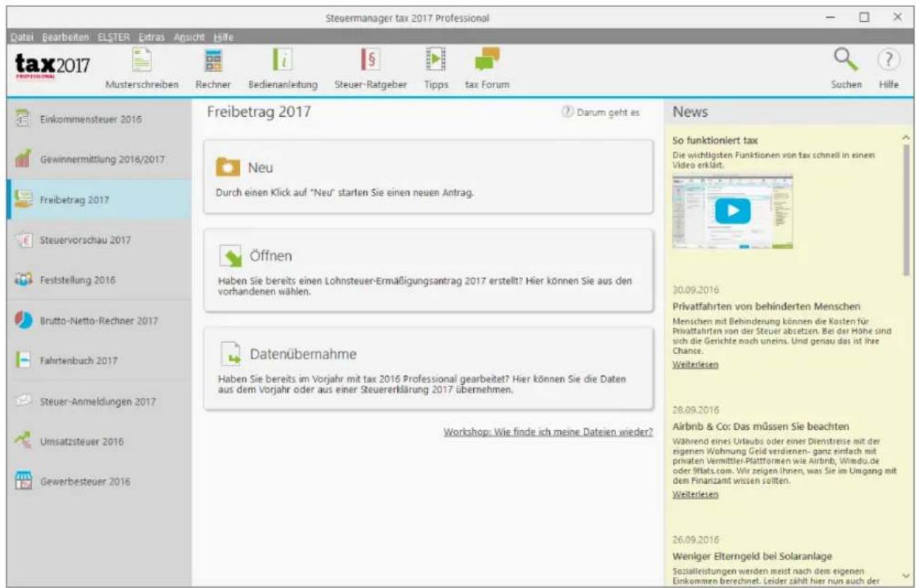Viewport: 916px width, 588px height.
Task: Open the Extras menu
Action: tap(151, 37)
